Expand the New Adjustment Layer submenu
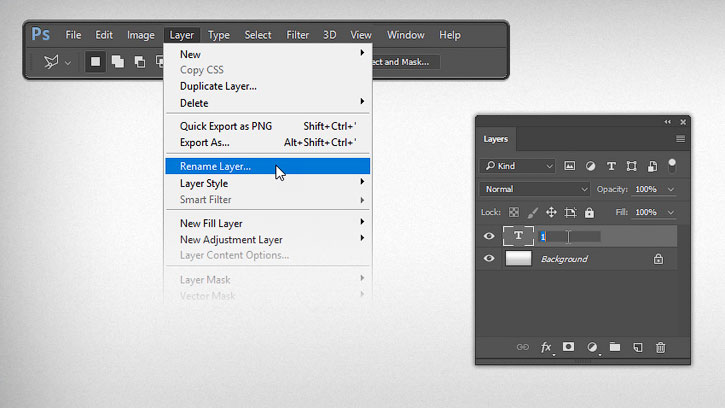Viewport: 725px width, 408px height. 362,238
